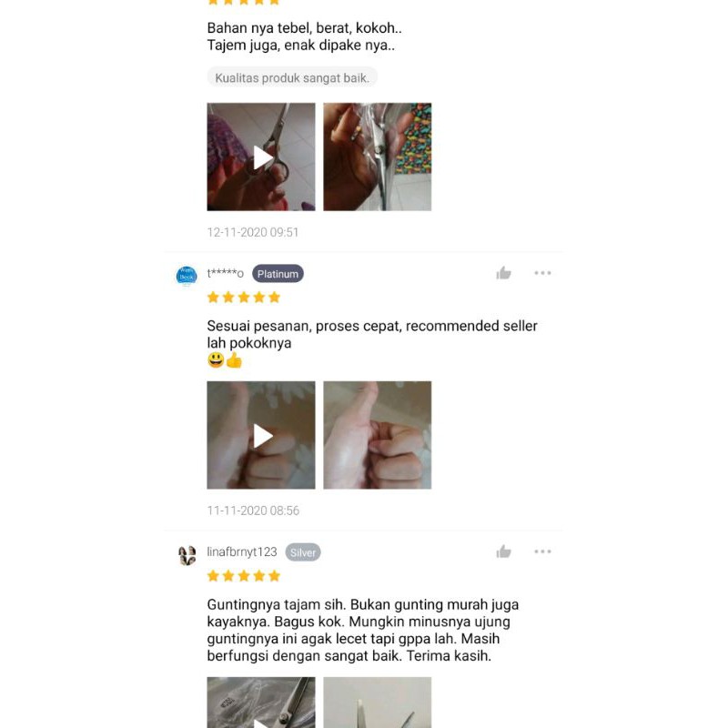Open t*****o's blue profile avatar
728x728 pixels.
[x=187, y=276]
